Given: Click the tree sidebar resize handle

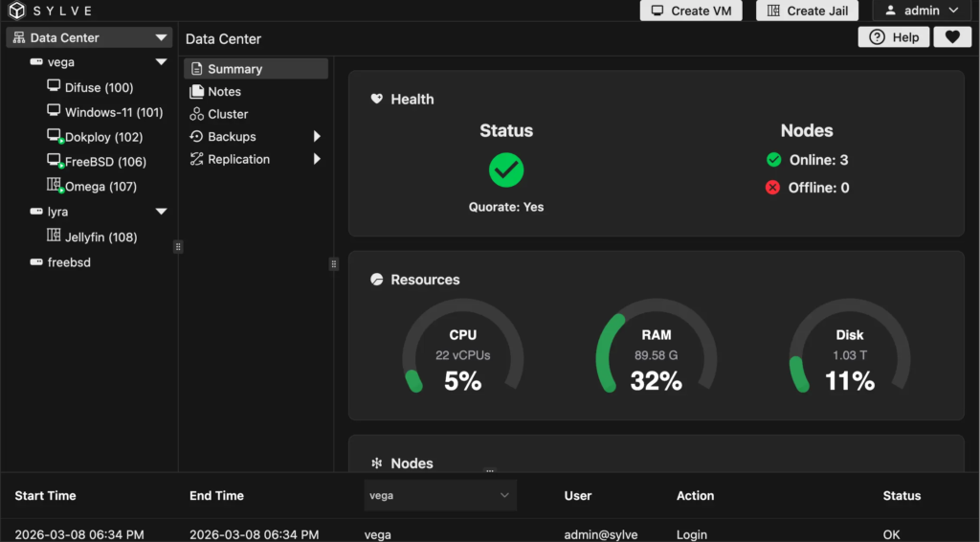Looking at the screenshot, I should click(x=178, y=246).
